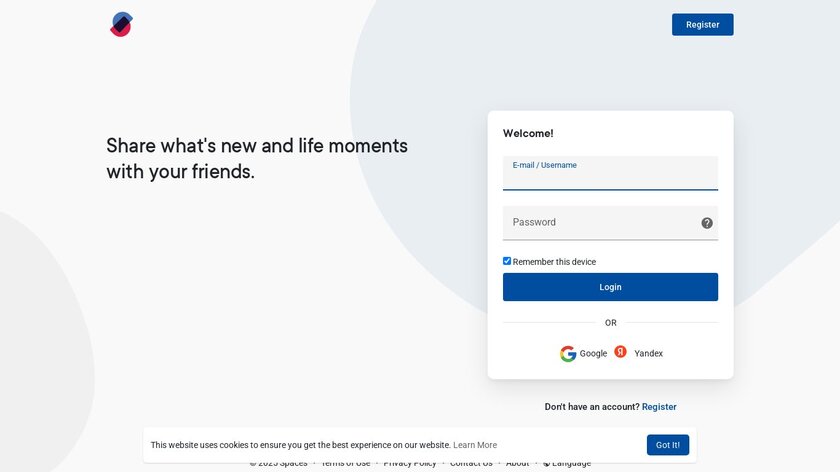Screen dimensions: 840x472
Task: Click the Spaces logo icon
Action: pos(121,24)
